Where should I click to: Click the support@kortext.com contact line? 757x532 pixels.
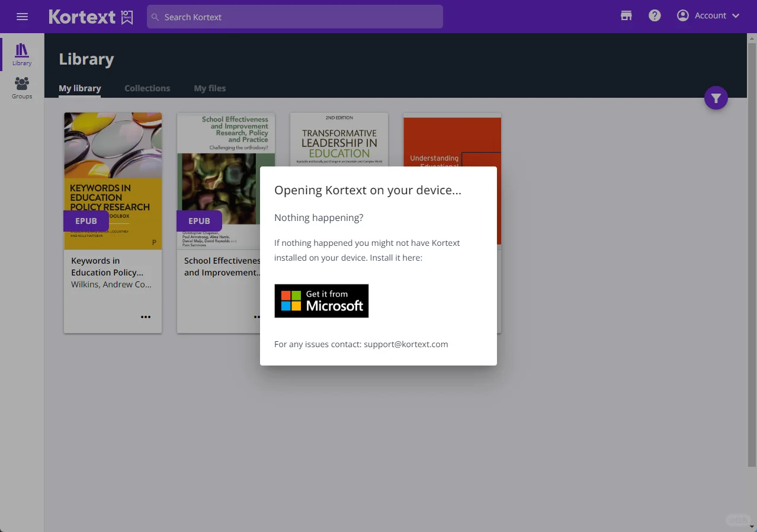click(361, 344)
